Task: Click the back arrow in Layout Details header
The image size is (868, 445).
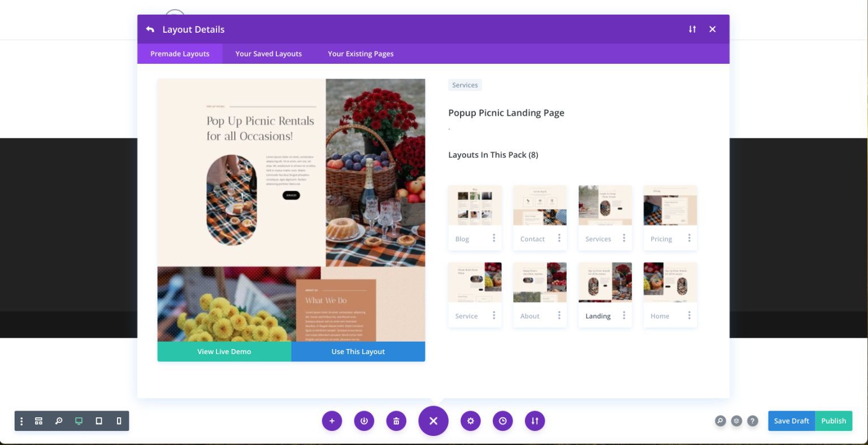Action: pyautogui.click(x=150, y=29)
